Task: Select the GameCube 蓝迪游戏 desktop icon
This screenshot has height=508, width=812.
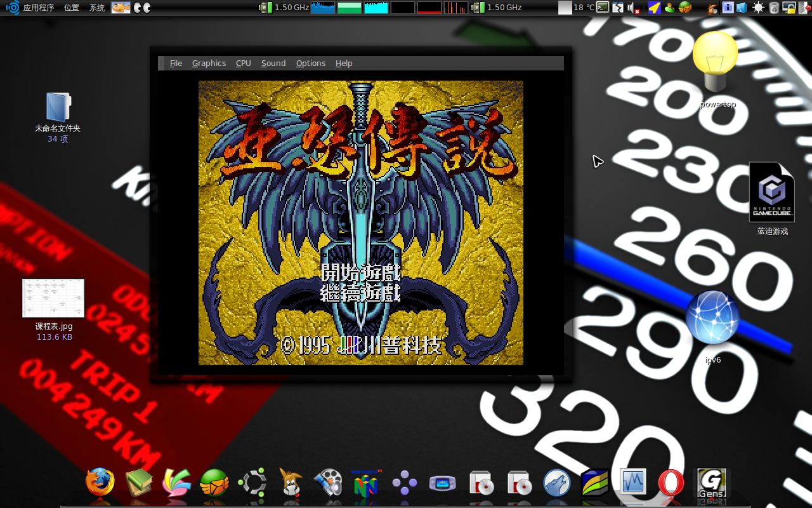Action: (x=772, y=198)
